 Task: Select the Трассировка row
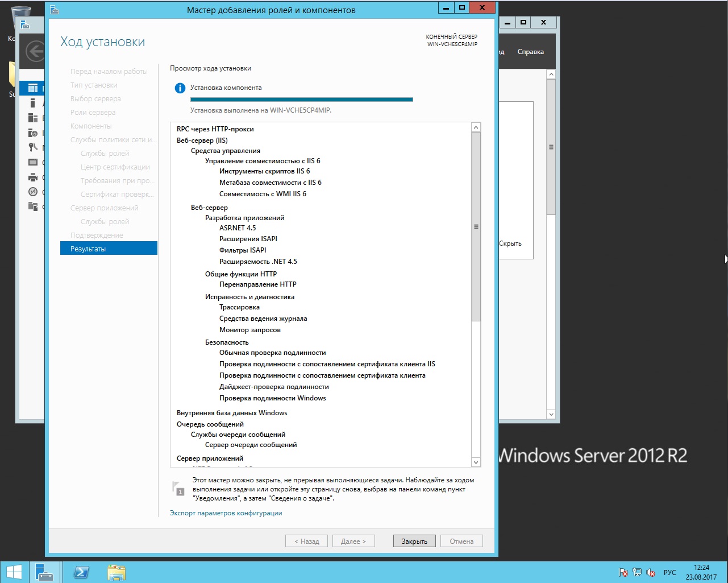pyautogui.click(x=239, y=307)
